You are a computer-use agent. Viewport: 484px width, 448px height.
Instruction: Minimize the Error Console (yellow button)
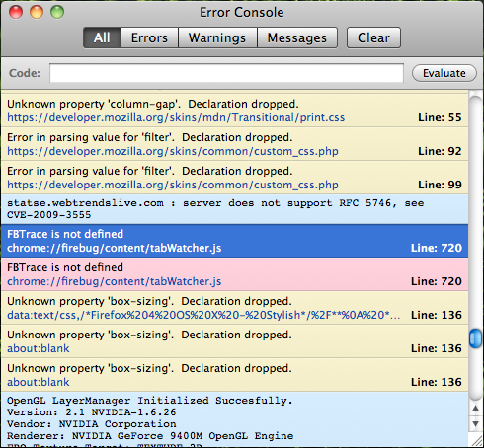(37, 12)
